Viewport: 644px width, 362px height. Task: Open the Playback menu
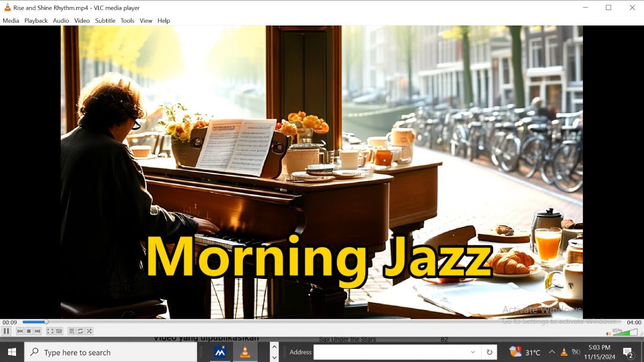tap(36, 21)
